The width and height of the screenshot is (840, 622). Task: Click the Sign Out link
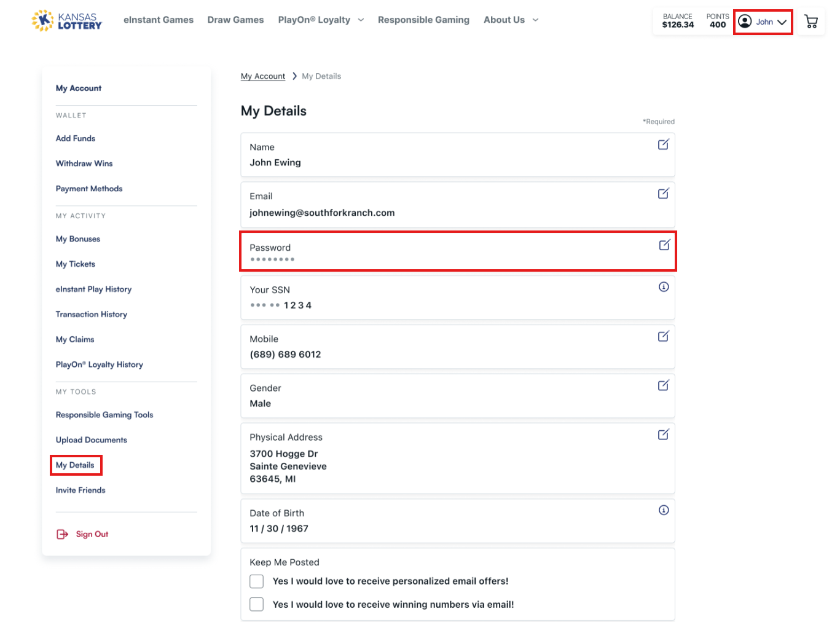[x=92, y=534]
